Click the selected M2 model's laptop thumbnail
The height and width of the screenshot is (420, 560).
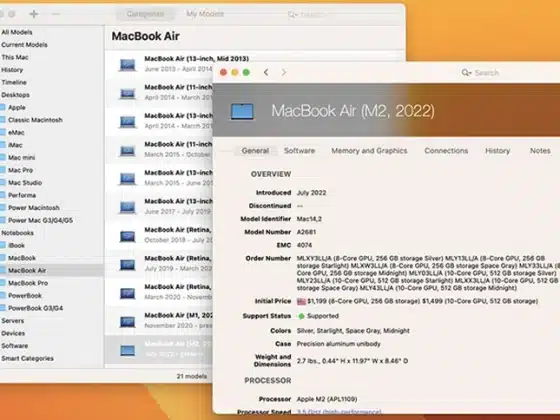pyautogui.click(x=128, y=350)
